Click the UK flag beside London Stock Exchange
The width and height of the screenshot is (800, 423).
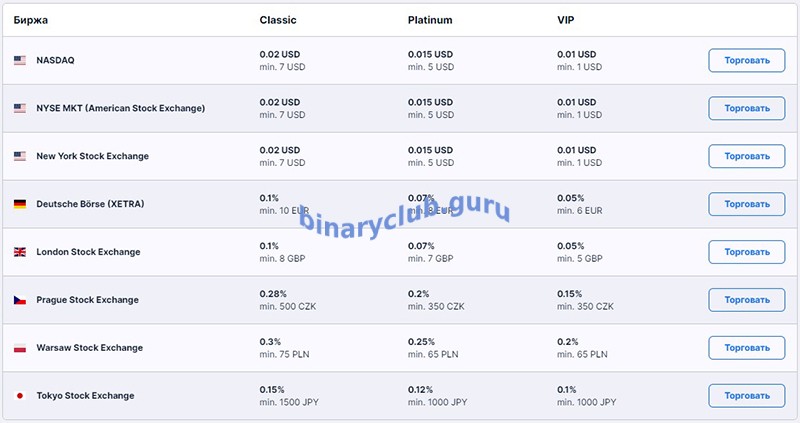(19, 252)
